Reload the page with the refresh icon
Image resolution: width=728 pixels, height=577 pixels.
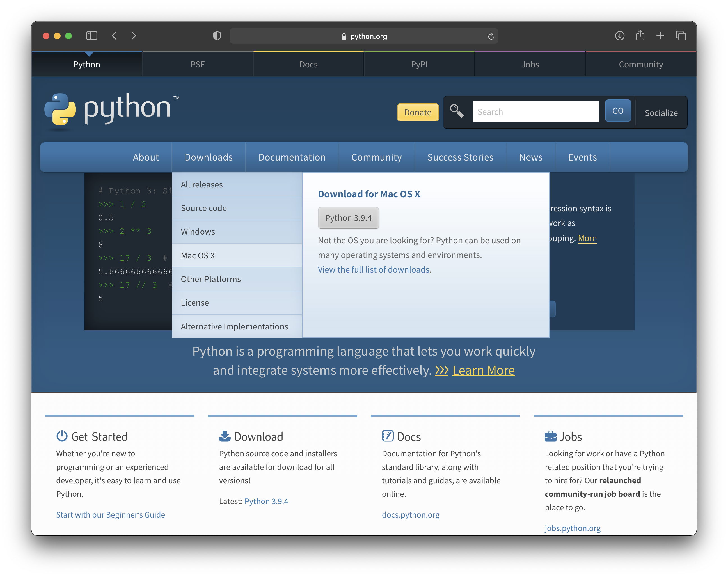[491, 36]
